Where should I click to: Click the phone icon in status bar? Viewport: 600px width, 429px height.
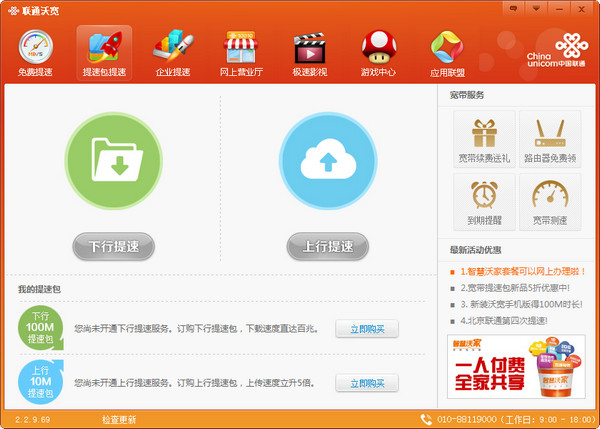coord(426,419)
